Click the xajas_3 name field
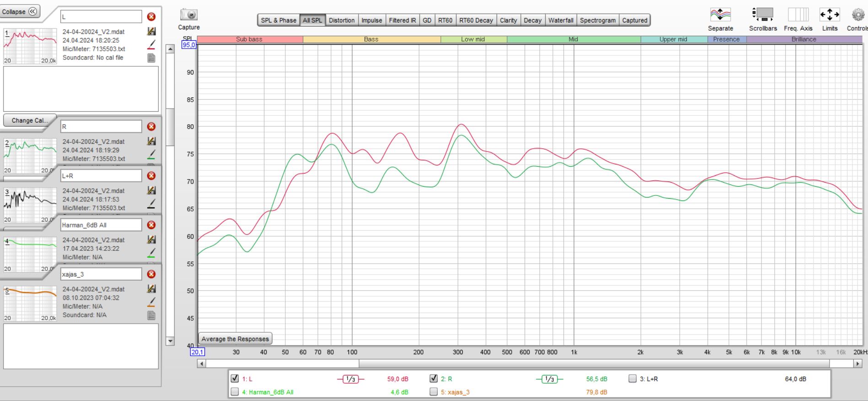The width and height of the screenshot is (868, 401). click(101, 274)
